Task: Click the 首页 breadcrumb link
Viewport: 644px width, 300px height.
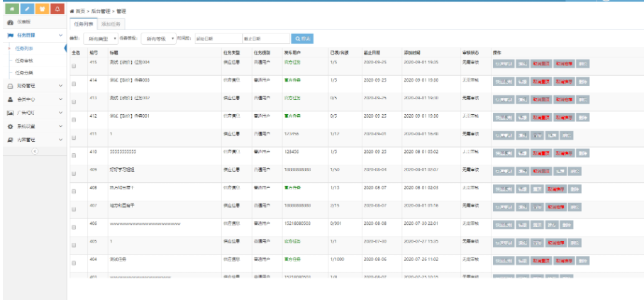Action: [80, 11]
